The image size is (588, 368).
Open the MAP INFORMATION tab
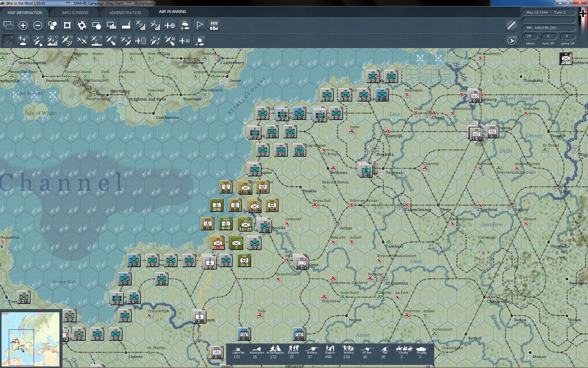[25, 13]
